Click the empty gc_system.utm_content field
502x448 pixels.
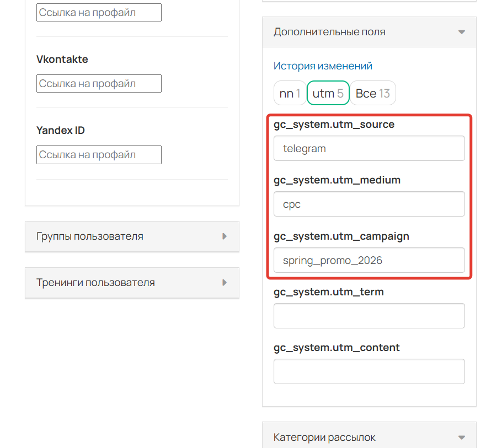pyautogui.click(x=369, y=371)
